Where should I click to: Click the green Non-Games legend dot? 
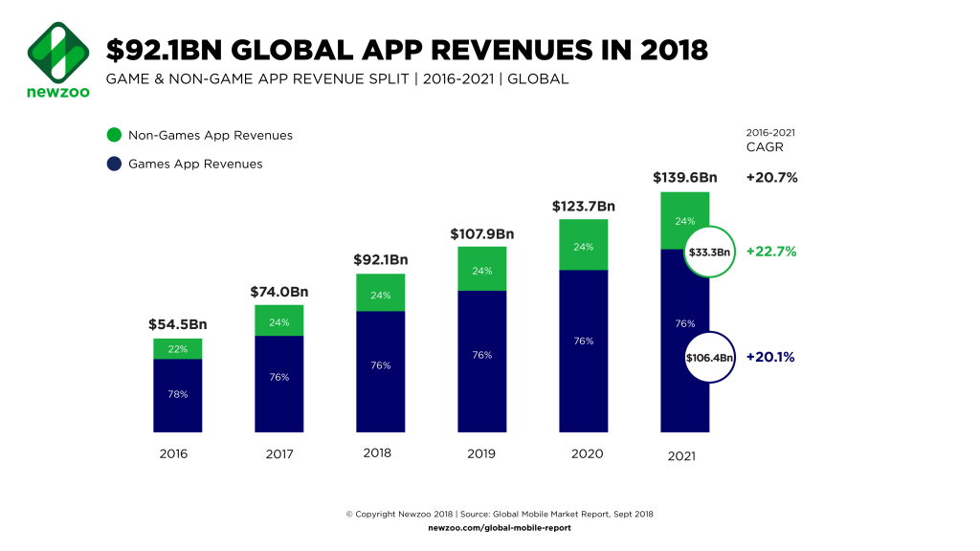pyautogui.click(x=113, y=136)
